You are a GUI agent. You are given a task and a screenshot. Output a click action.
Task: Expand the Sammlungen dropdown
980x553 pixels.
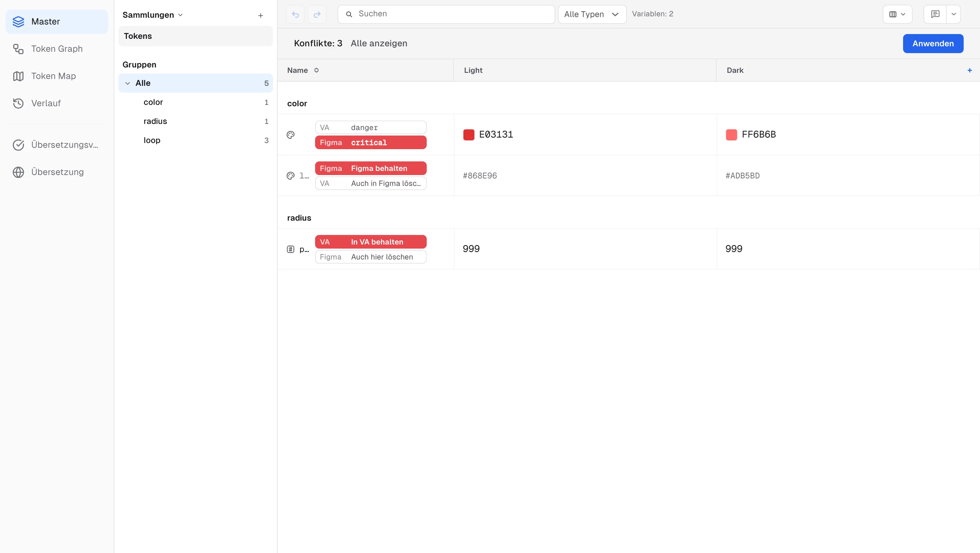(152, 15)
